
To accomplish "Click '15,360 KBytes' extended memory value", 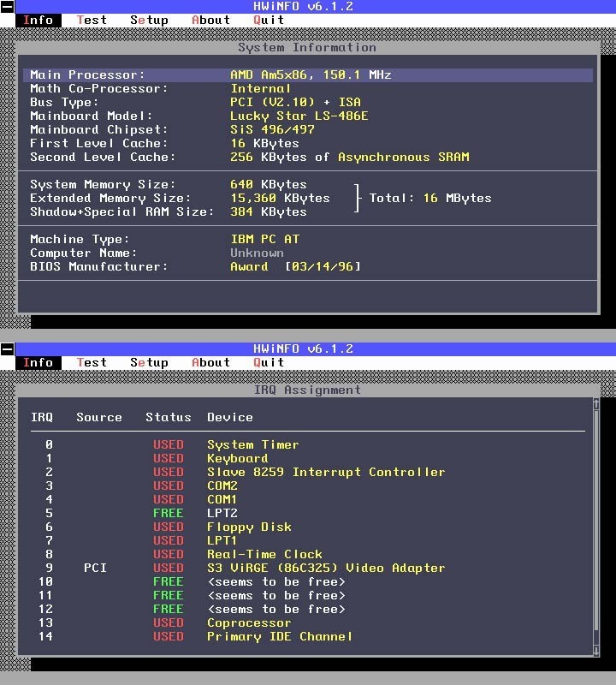I will point(280,199).
